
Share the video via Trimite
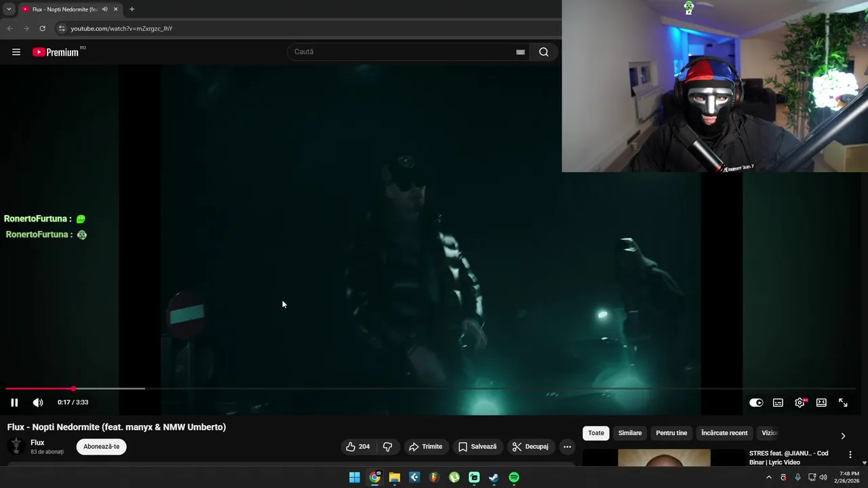pos(425,447)
